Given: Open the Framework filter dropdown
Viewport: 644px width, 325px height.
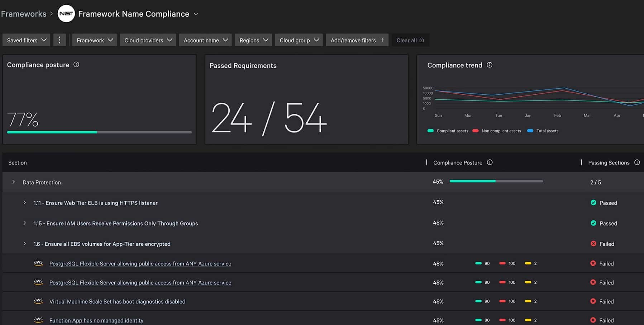Looking at the screenshot, I should (x=95, y=40).
